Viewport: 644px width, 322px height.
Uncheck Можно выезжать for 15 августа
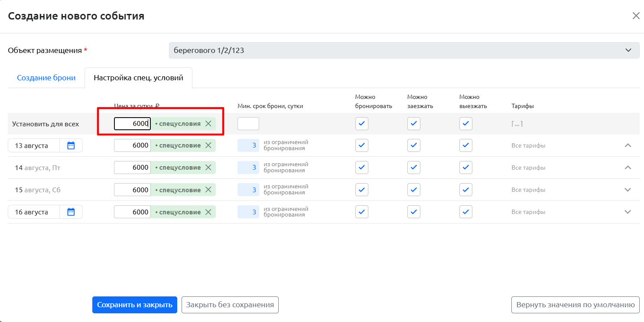pos(466,190)
